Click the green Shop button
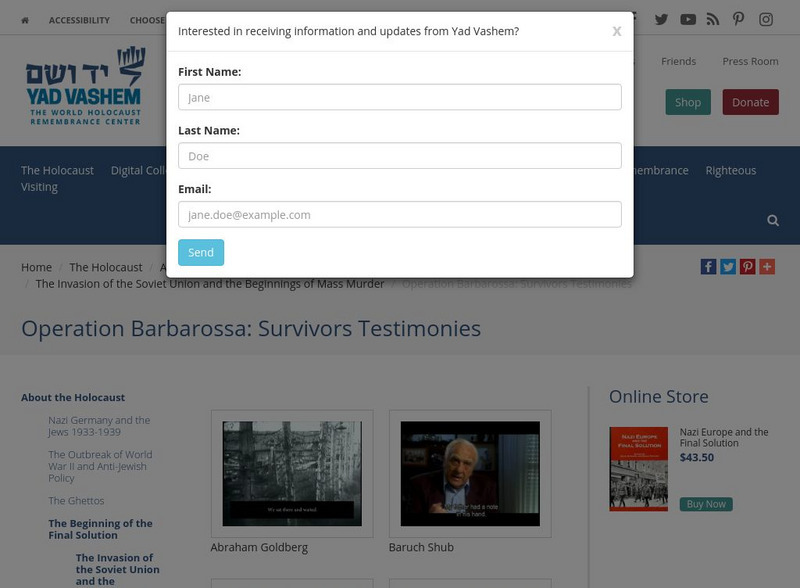Image resolution: width=800 pixels, height=588 pixels. tap(688, 102)
